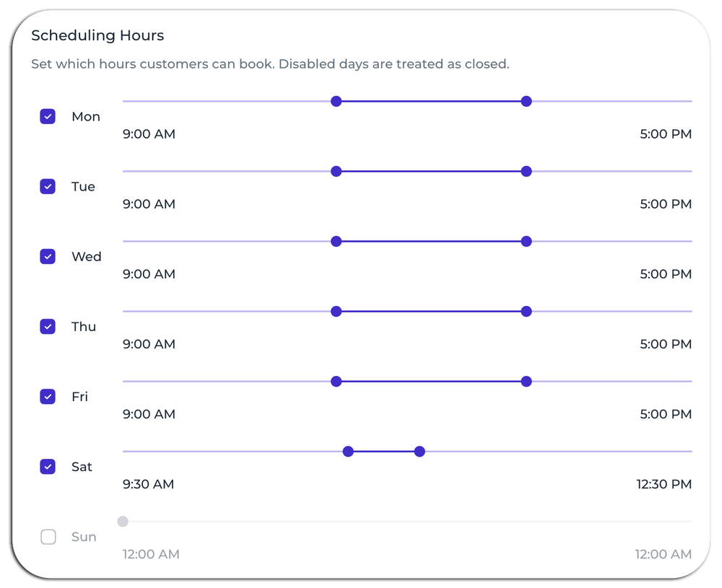Click Wednesday's start time slider handle
Screen dimensions: 722x588
coord(336,241)
